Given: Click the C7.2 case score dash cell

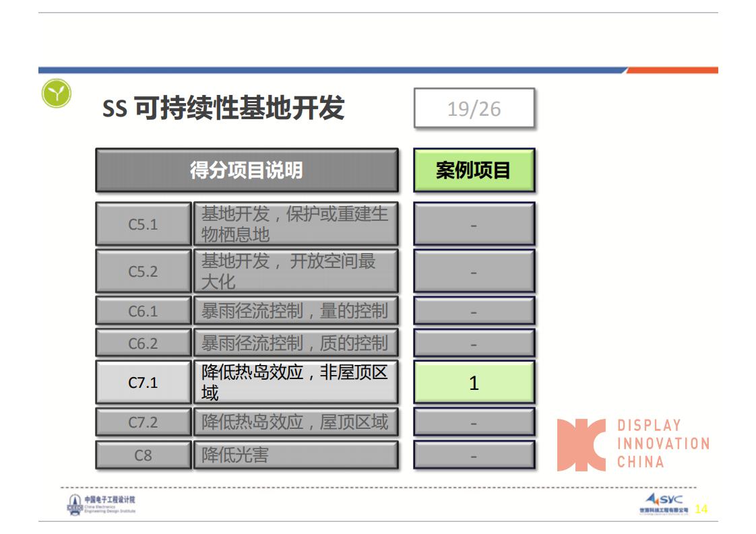Looking at the screenshot, I should pyautogui.click(x=474, y=422).
